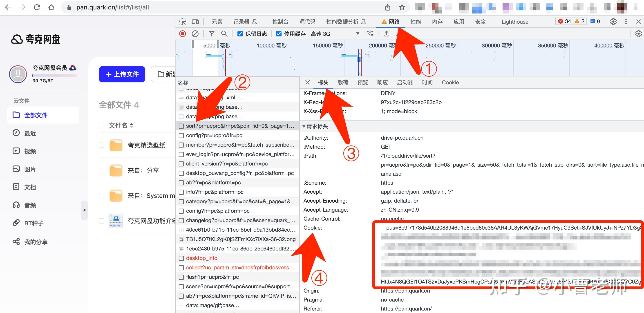
Task: Open the Response tab in details
Action: tap(382, 82)
